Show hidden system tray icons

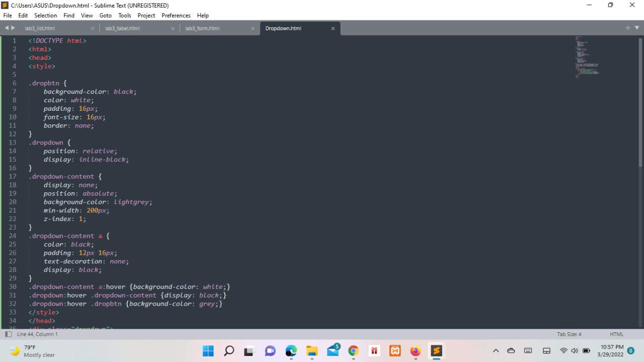tap(496, 351)
